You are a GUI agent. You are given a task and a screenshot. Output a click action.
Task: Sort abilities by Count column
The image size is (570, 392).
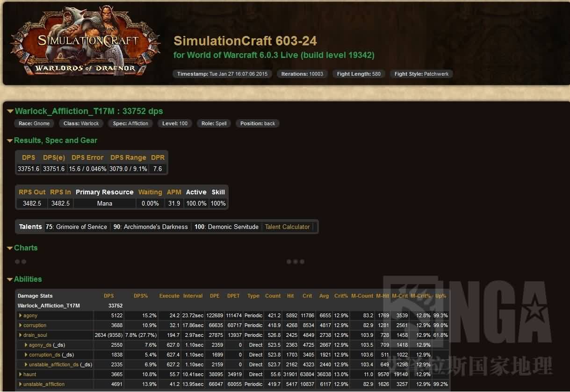273,296
